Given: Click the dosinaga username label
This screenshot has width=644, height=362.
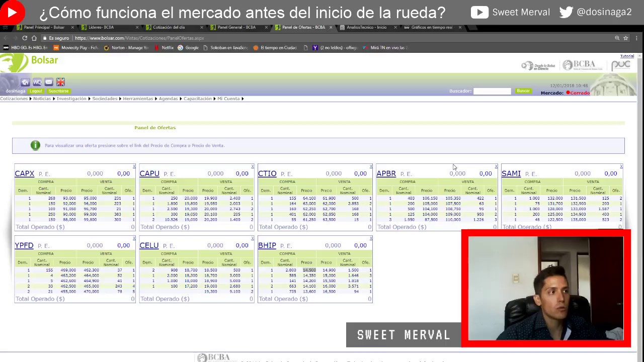Looking at the screenshot, I should 16,91.
